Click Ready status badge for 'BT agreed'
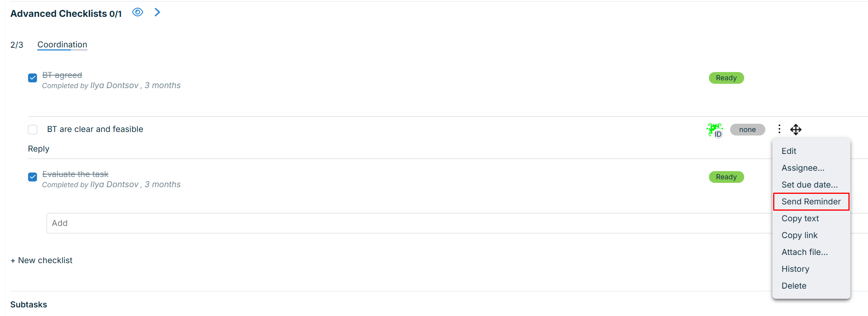 (x=726, y=78)
